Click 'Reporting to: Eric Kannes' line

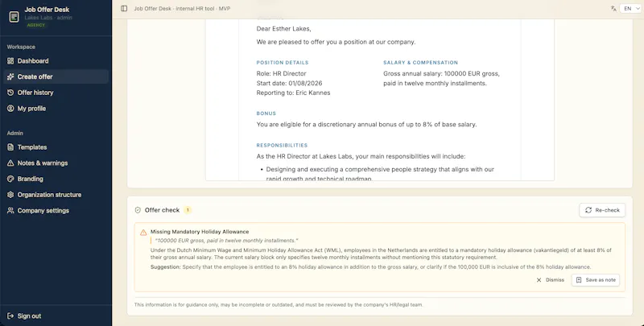[x=293, y=93]
